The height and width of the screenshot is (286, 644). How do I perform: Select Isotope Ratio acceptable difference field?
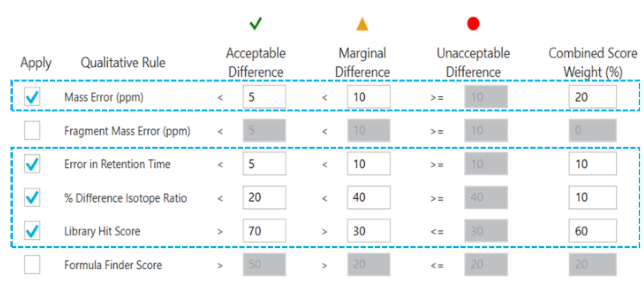click(264, 197)
